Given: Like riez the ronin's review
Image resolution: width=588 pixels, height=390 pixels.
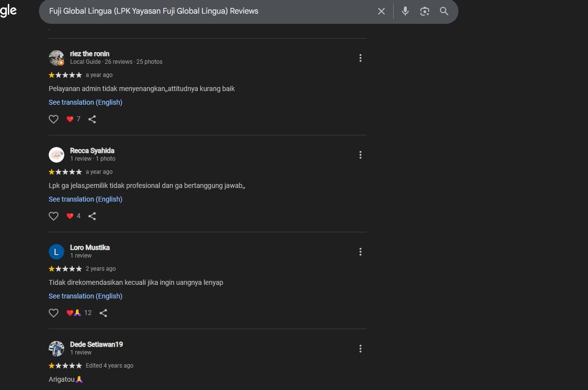Looking at the screenshot, I should (x=54, y=119).
